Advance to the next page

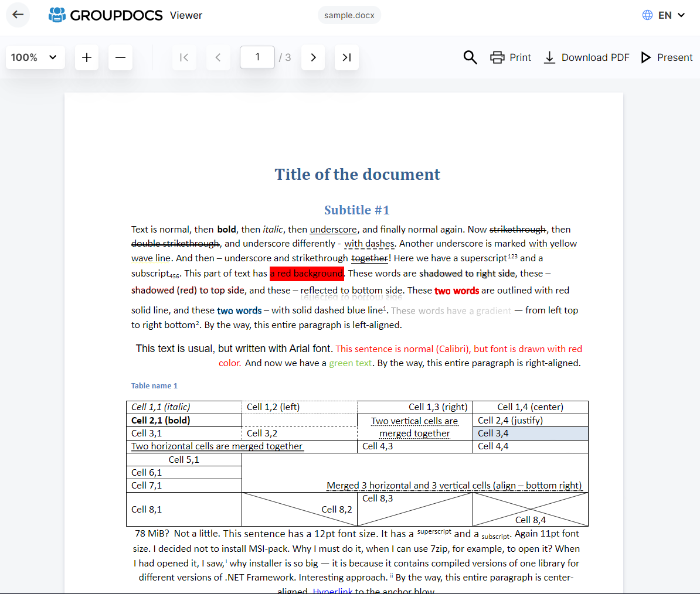pyautogui.click(x=313, y=57)
